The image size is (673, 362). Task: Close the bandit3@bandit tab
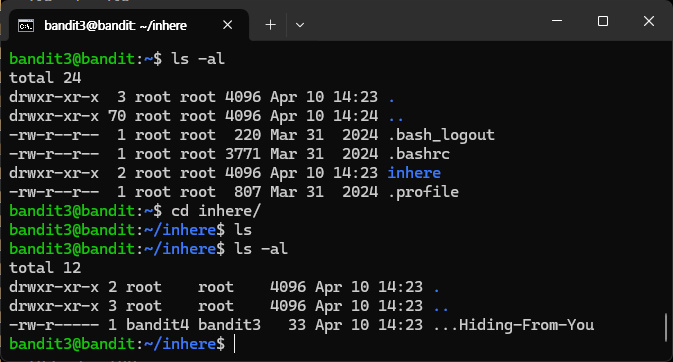point(227,25)
